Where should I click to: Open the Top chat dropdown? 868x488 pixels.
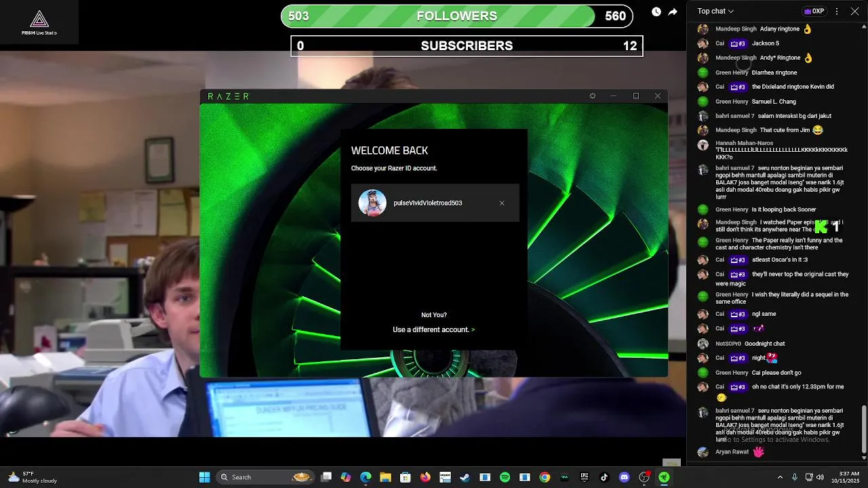[x=715, y=11]
